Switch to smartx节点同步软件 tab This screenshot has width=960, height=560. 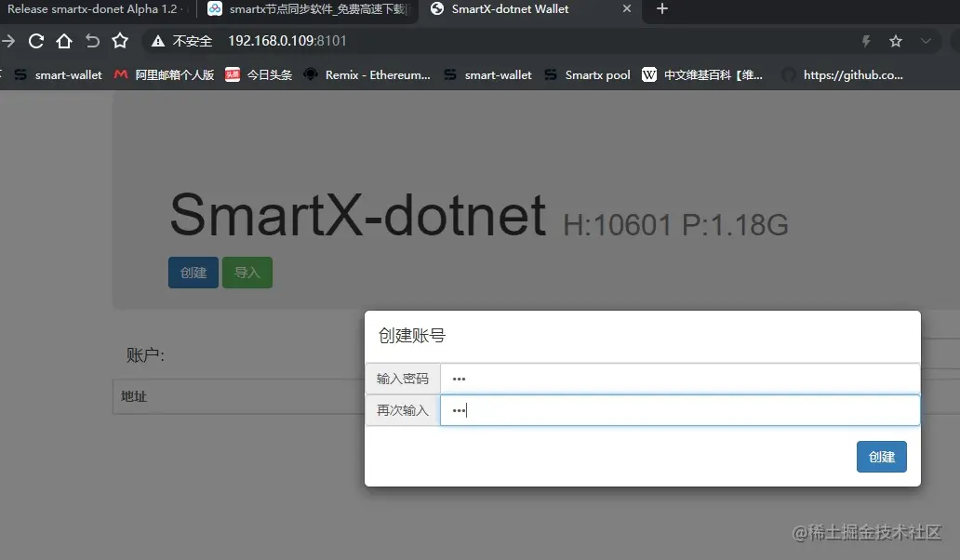point(308,9)
